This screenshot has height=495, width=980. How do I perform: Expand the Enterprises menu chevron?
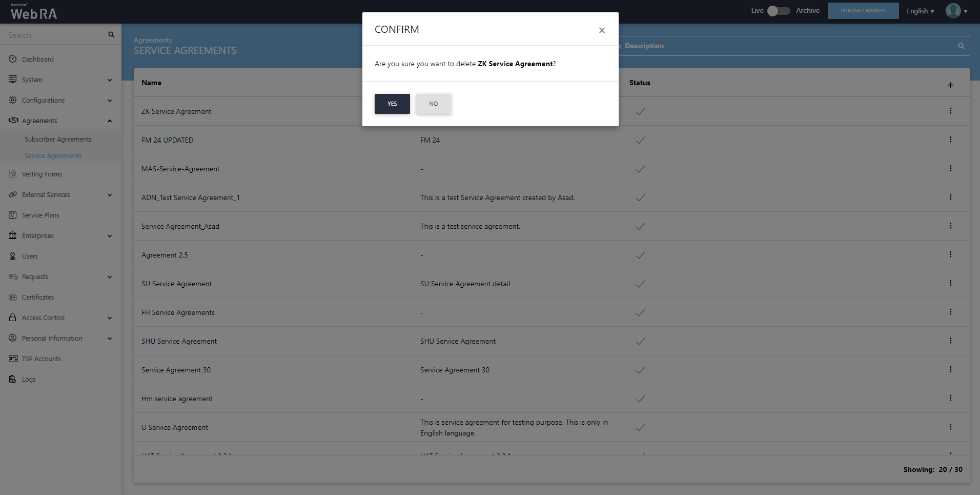coord(110,236)
